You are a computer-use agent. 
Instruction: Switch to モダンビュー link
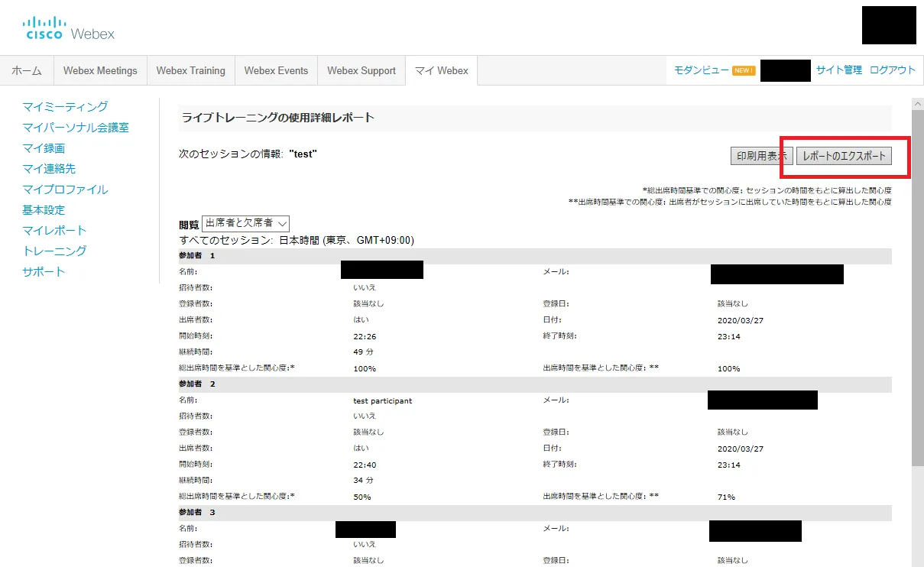pos(701,70)
